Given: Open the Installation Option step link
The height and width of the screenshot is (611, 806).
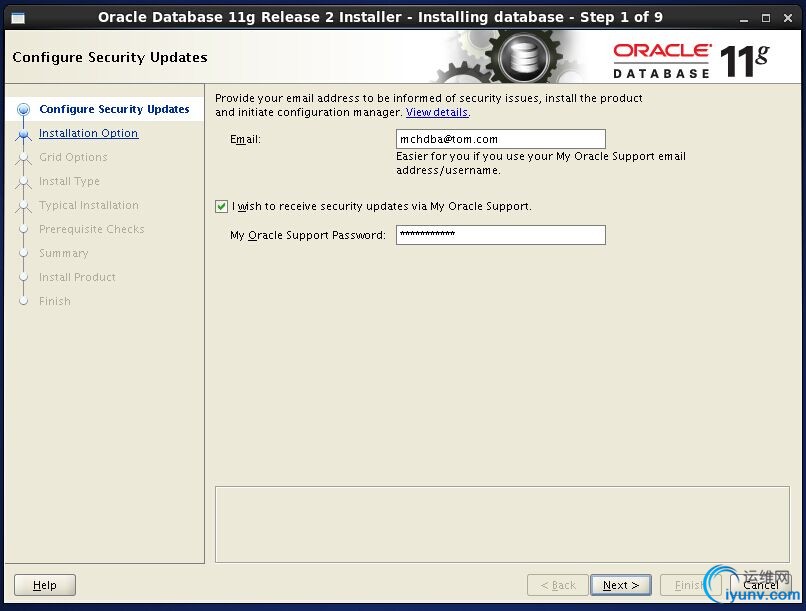Looking at the screenshot, I should tap(88, 133).
